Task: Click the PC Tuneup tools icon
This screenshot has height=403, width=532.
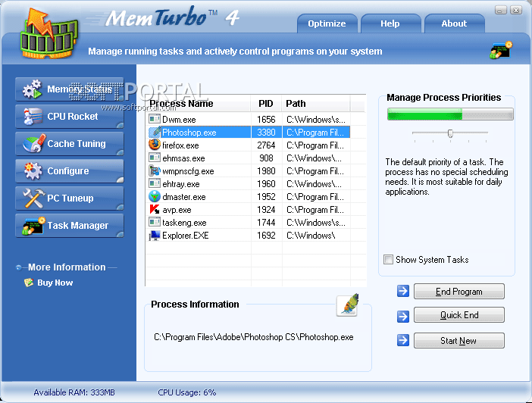Action: (33, 198)
